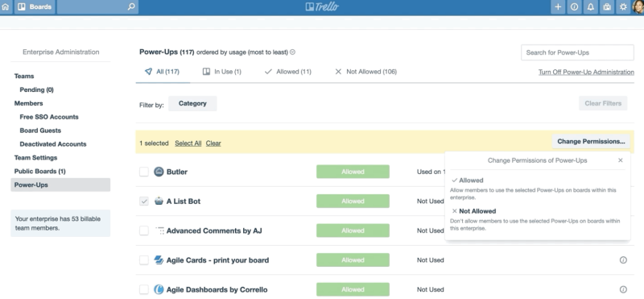Click the briefcase enterprise icon
Viewport: 644px width, 299px height.
point(607,7)
